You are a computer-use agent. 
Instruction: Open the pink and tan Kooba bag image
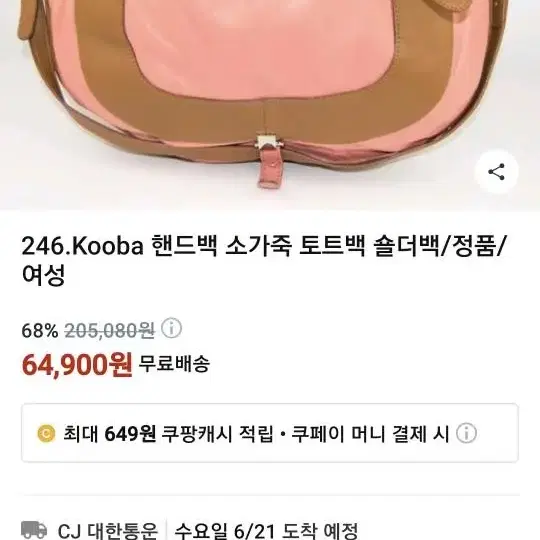(270, 105)
